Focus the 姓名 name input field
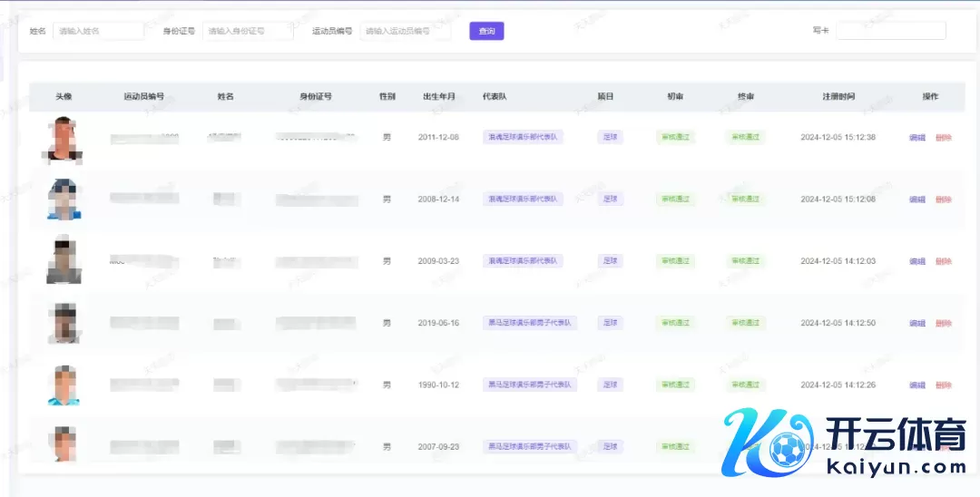This screenshot has height=497, width=980. (x=98, y=31)
